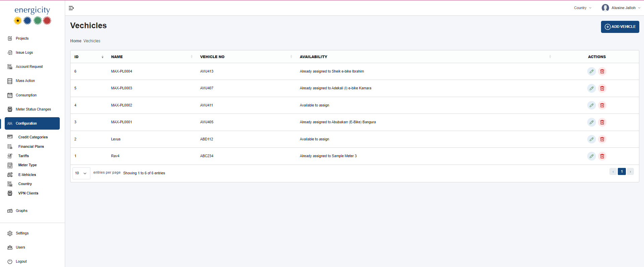Click the ACTIONS column header
Screen dimensions: 644x267
(x=597, y=57)
